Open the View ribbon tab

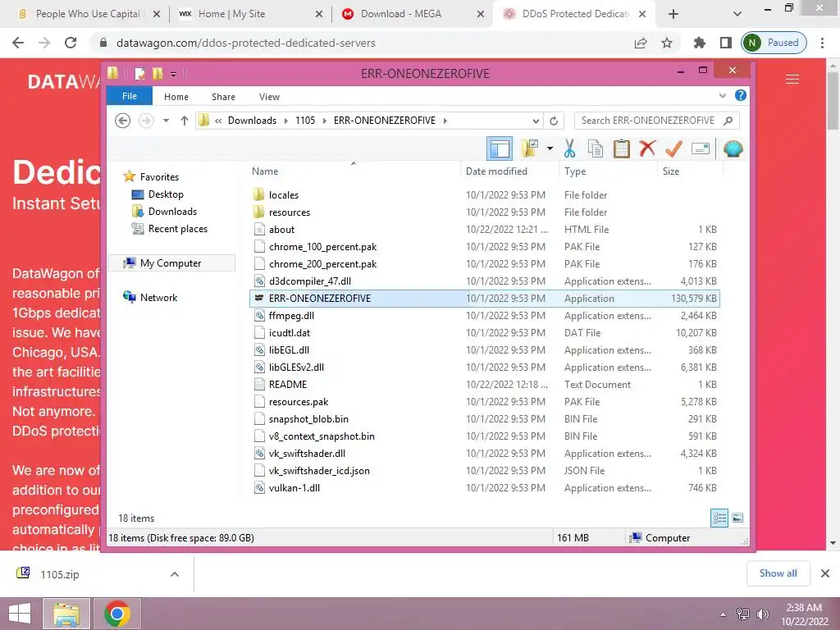(x=269, y=97)
